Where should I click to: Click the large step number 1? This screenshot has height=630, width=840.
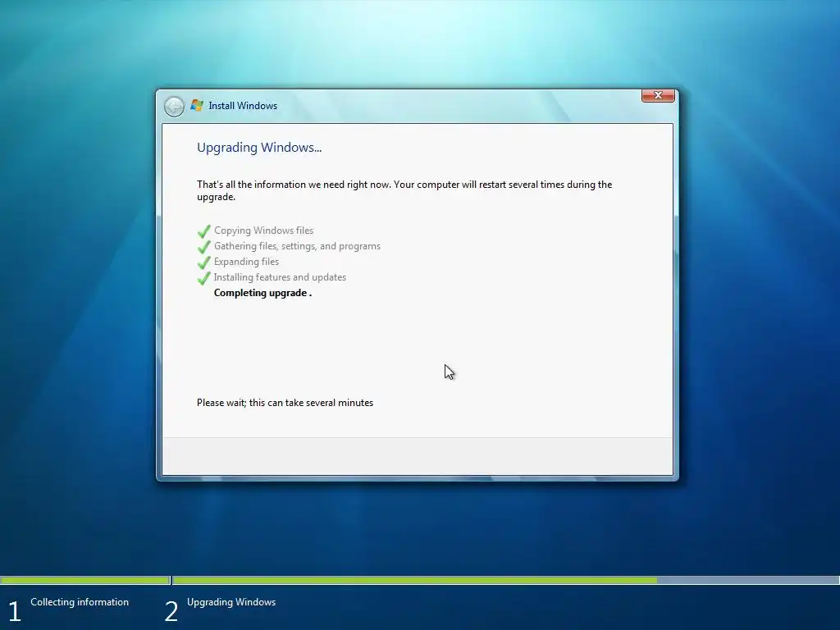pos(15,611)
